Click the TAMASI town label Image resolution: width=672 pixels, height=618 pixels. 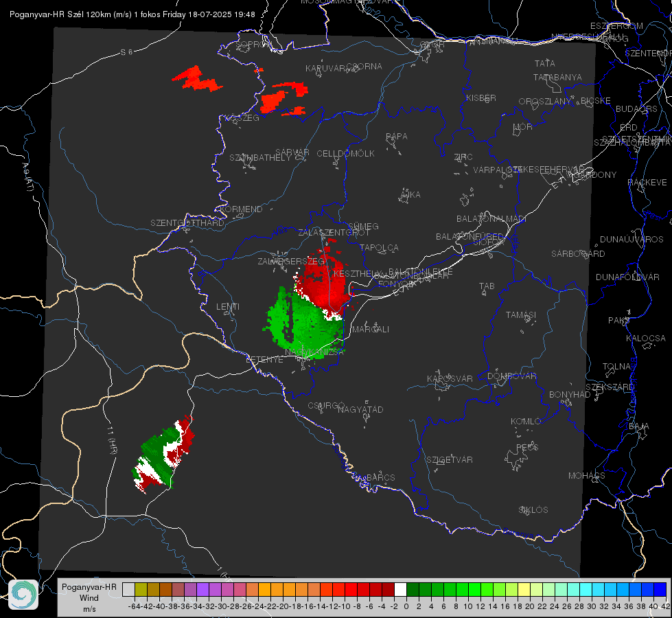tap(521, 314)
